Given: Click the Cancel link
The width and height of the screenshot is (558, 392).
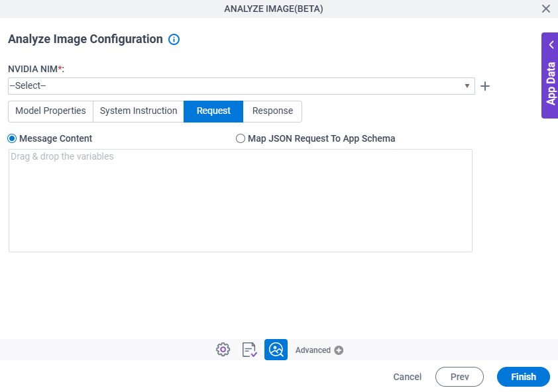Looking at the screenshot, I should 407,377.
